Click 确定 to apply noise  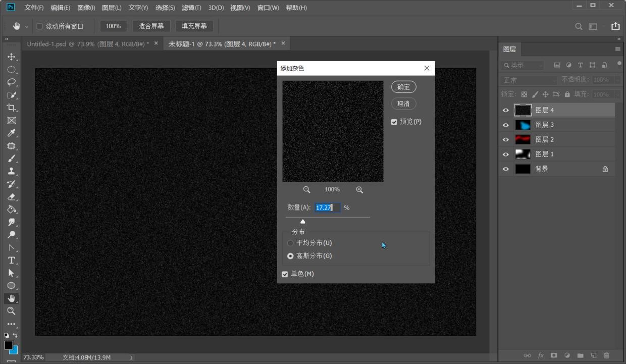tap(403, 87)
